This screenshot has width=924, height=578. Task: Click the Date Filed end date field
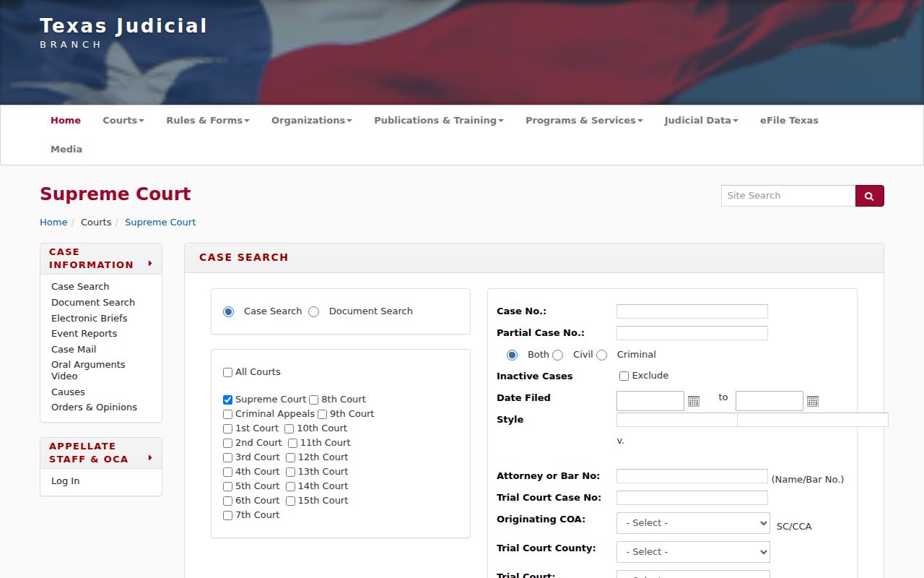[770, 401]
